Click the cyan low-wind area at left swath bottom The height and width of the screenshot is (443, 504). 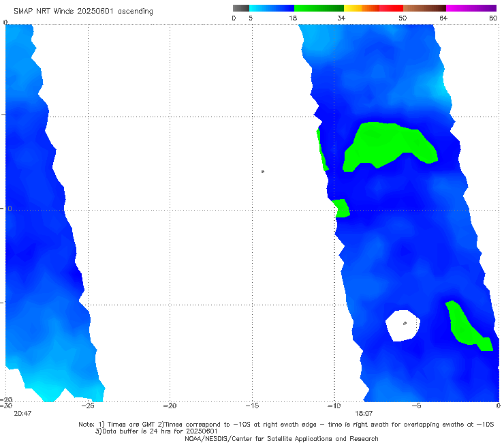click(x=48, y=391)
